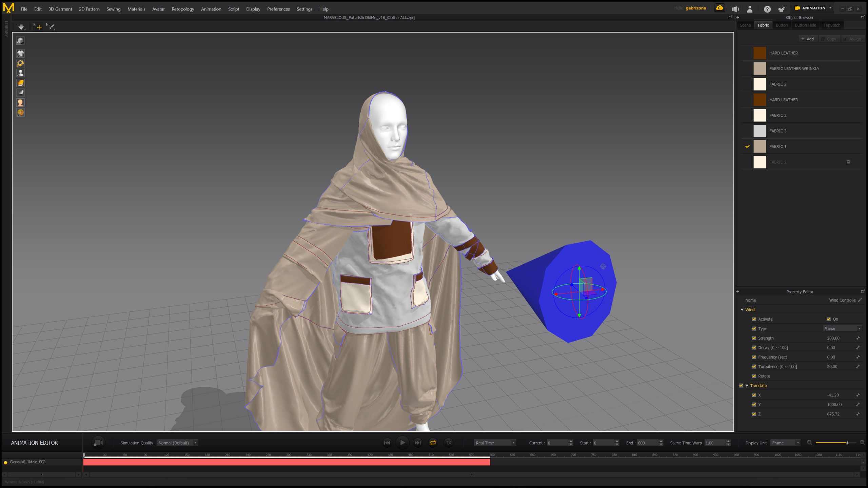Switch to the TopStitch tab
Image resolution: width=868 pixels, height=488 pixels.
(831, 25)
